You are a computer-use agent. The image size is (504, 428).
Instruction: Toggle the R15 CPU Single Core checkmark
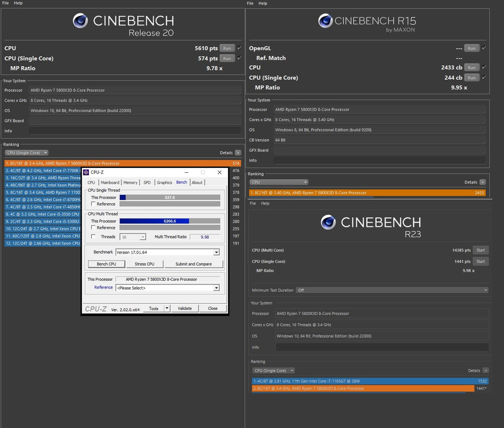[x=484, y=78]
